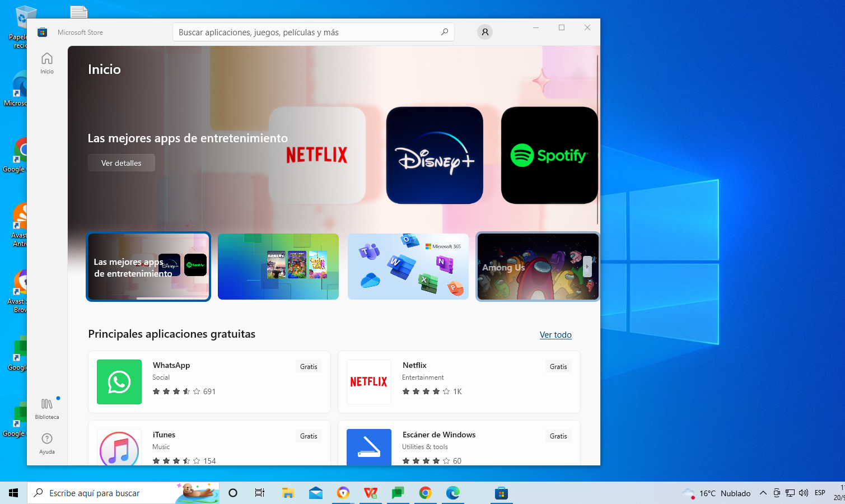Click the Windows Start button

(x=13, y=493)
